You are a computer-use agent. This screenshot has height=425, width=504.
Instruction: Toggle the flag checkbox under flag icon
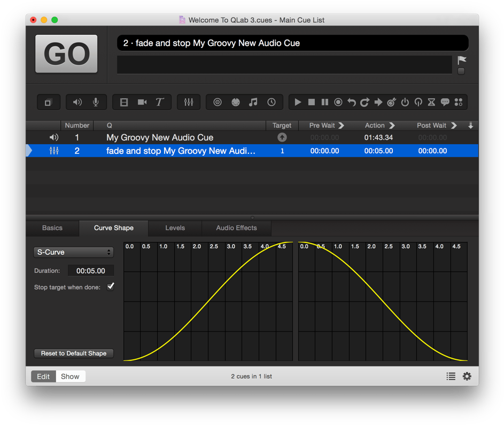(x=461, y=71)
